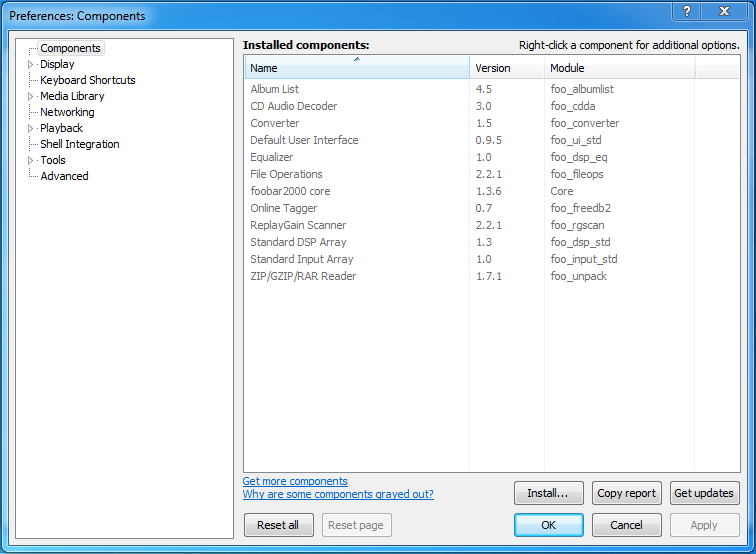The height and width of the screenshot is (554, 756).
Task: Click version 1.7.1 cell
Action: pyautogui.click(x=488, y=276)
